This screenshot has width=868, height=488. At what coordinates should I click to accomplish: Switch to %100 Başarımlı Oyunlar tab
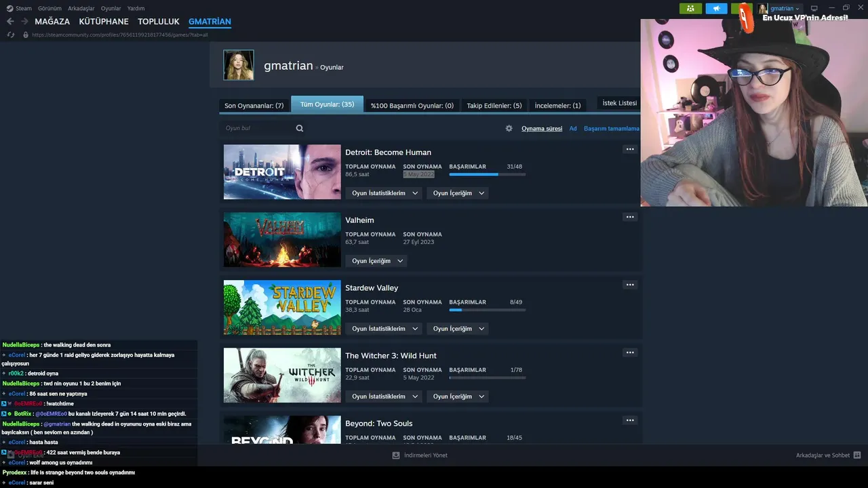pyautogui.click(x=412, y=106)
